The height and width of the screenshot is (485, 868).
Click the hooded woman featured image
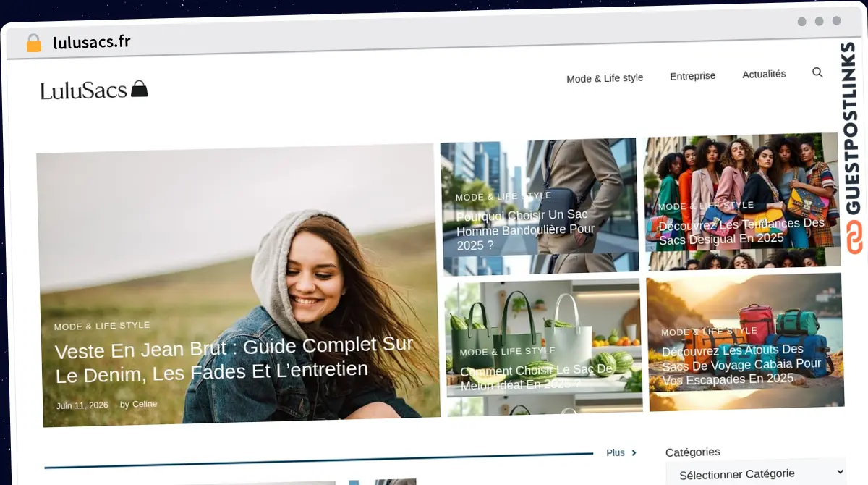point(239,284)
